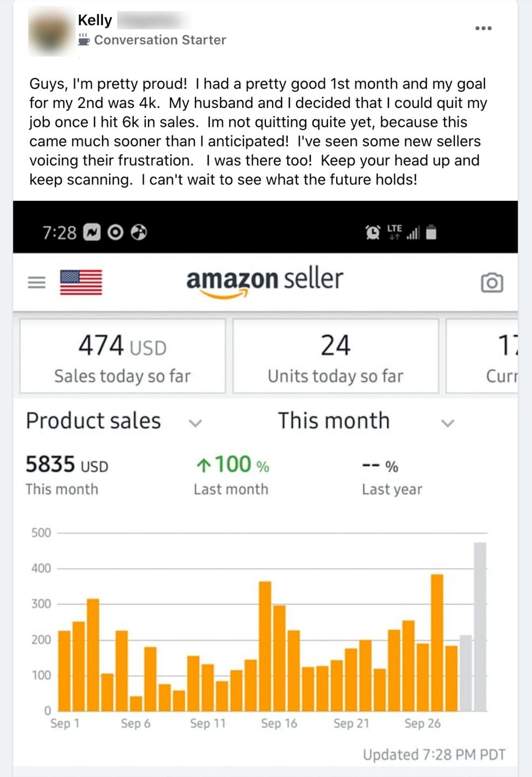
Task: Click the 5835 USD this month total
Action: (66, 465)
